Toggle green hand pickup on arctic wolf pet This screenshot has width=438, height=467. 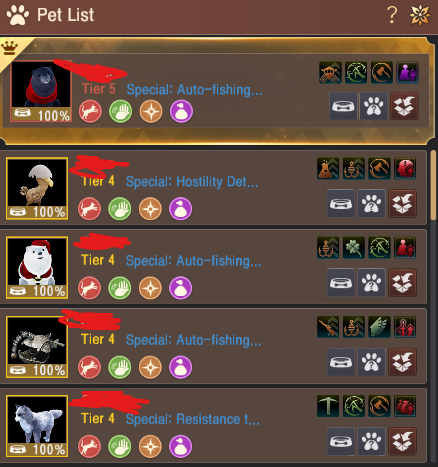120,446
